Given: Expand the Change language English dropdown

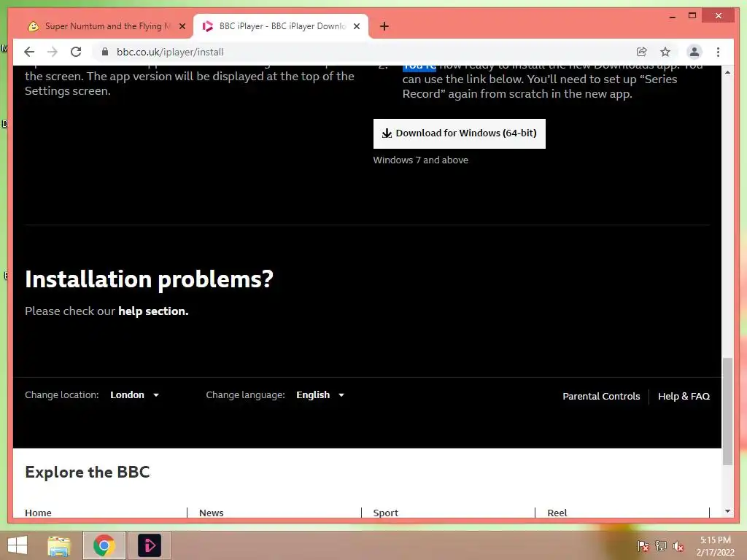Looking at the screenshot, I should (x=320, y=394).
